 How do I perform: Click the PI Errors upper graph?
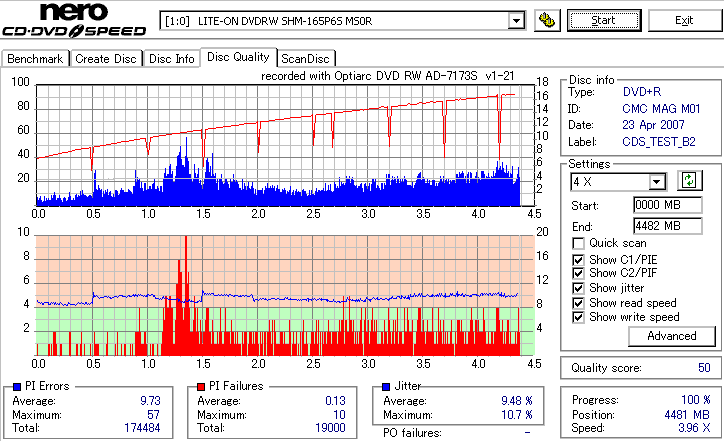[285, 145]
